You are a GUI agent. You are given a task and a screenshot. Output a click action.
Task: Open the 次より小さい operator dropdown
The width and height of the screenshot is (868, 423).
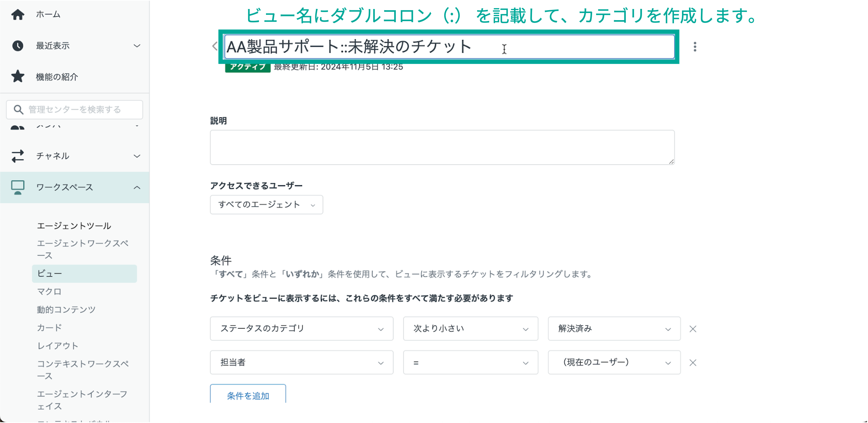(470, 329)
